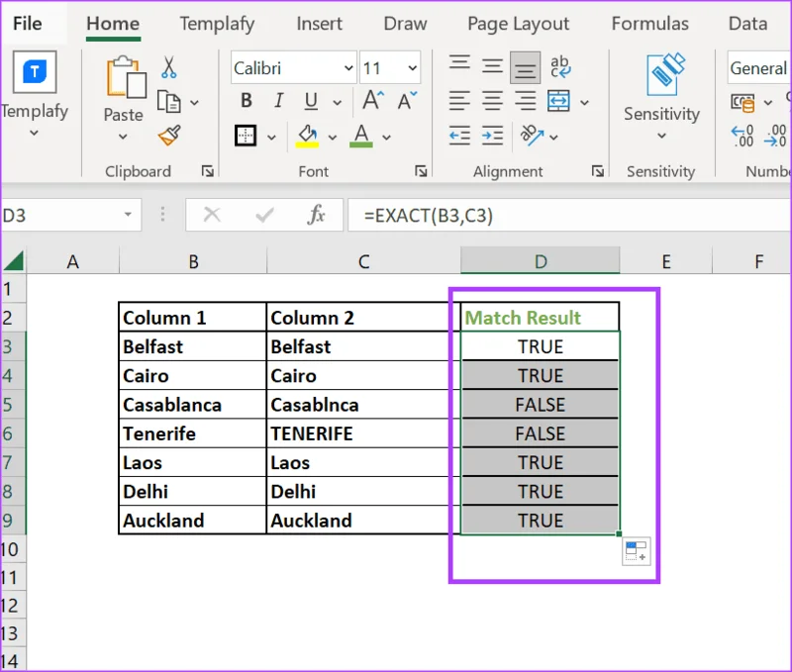Viewport: 792px width, 672px height.
Task: Expand Sensitivity dropdown chevron
Action: 661,136
